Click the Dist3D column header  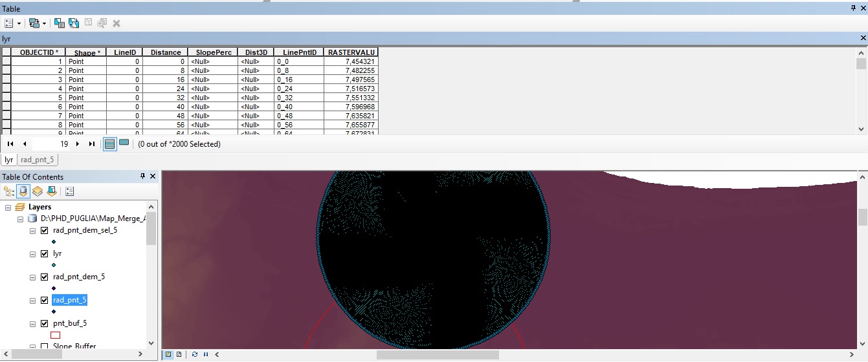(256, 52)
